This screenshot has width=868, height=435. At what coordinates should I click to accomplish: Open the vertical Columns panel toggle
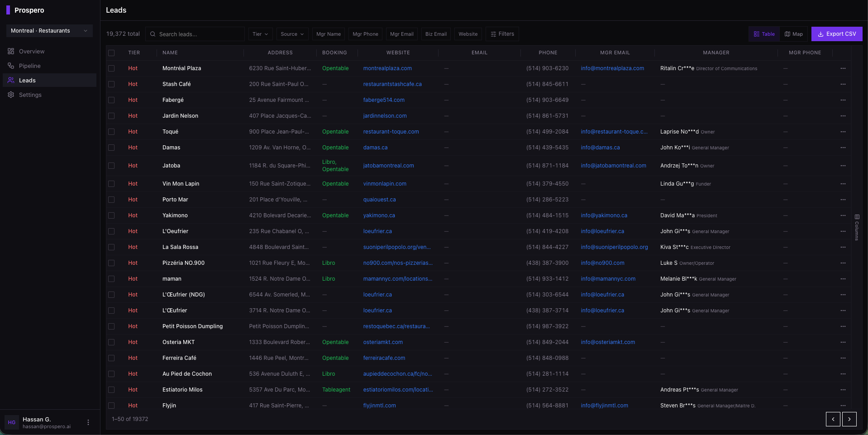coord(857,227)
